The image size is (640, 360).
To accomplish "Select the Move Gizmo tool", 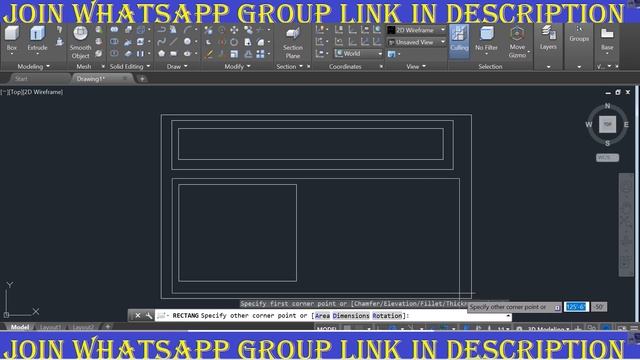I will (x=517, y=42).
